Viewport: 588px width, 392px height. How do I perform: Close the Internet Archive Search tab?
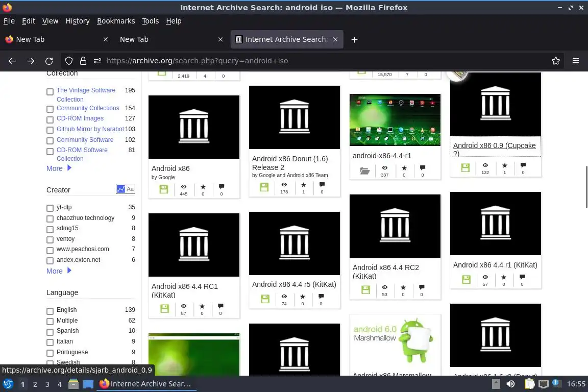click(x=335, y=39)
